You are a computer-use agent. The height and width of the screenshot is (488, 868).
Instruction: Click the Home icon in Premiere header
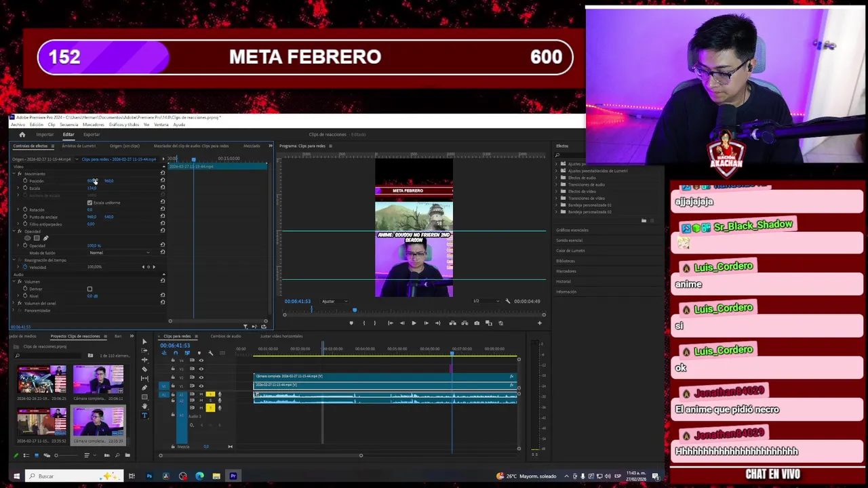click(22, 135)
